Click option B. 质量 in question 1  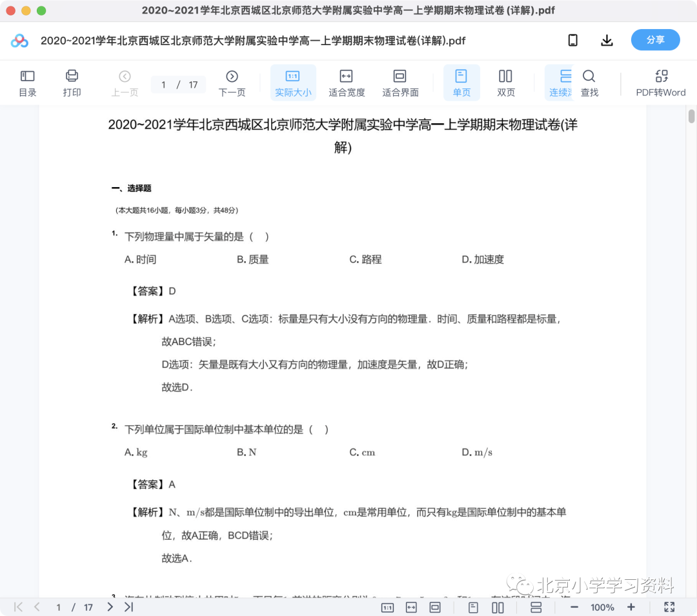(x=252, y=259)
